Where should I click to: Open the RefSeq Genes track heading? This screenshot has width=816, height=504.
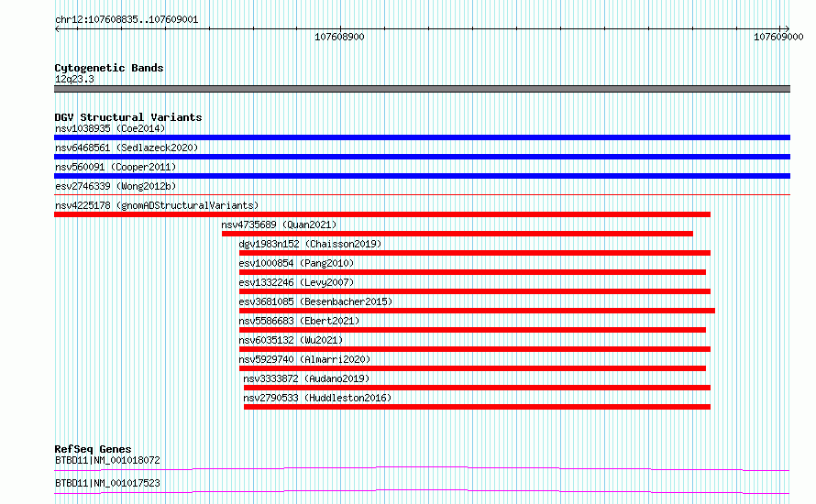coord(94,449)
